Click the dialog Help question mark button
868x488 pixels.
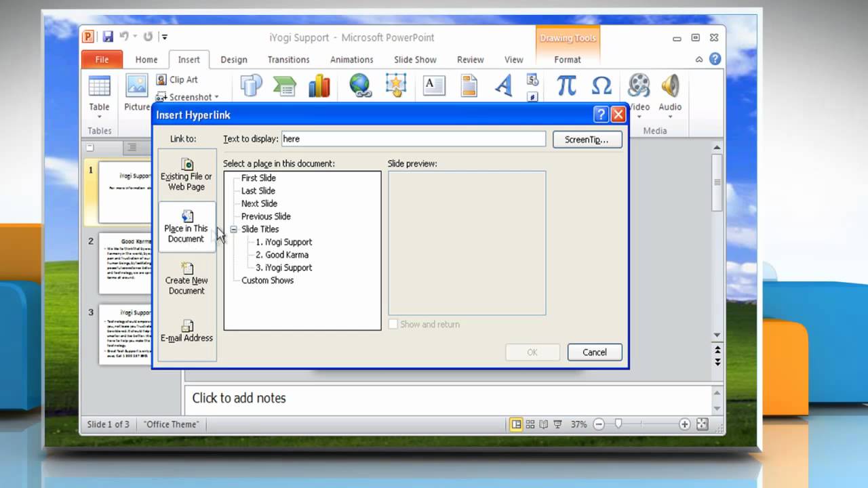click(601, 115)
